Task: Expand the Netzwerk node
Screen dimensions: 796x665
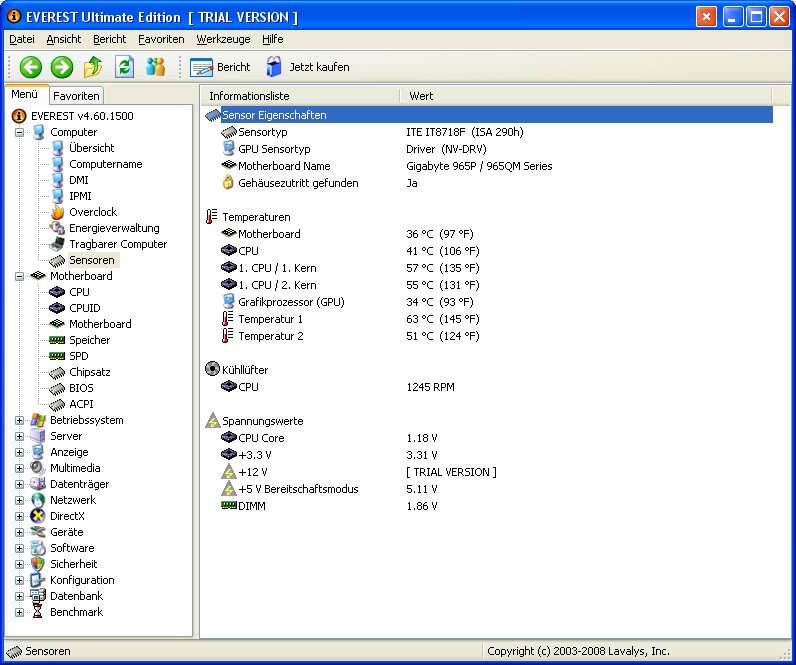Action: (x=19, y=500)
